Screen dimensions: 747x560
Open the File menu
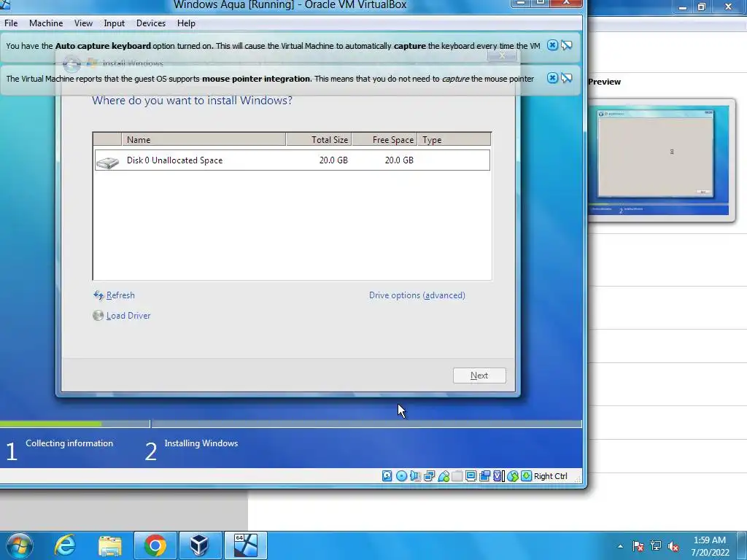click(x=11, y=23)
